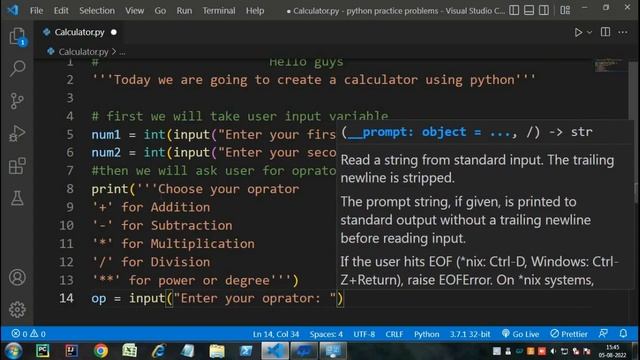Toggle Secondary Side Bar visibility
The height and width of the screenshot is (360, 640).
544,10
